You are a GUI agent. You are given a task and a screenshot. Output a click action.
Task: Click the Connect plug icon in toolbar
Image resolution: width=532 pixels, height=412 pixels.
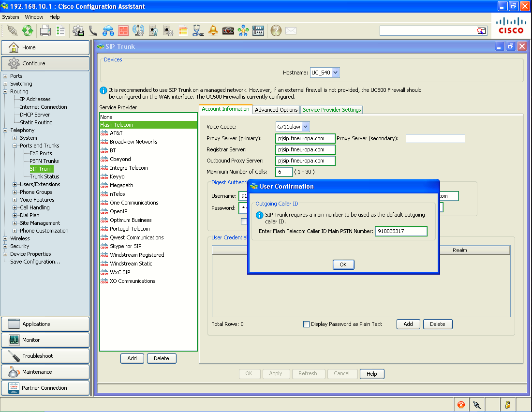pyautogui.click(x=12, y=30)
